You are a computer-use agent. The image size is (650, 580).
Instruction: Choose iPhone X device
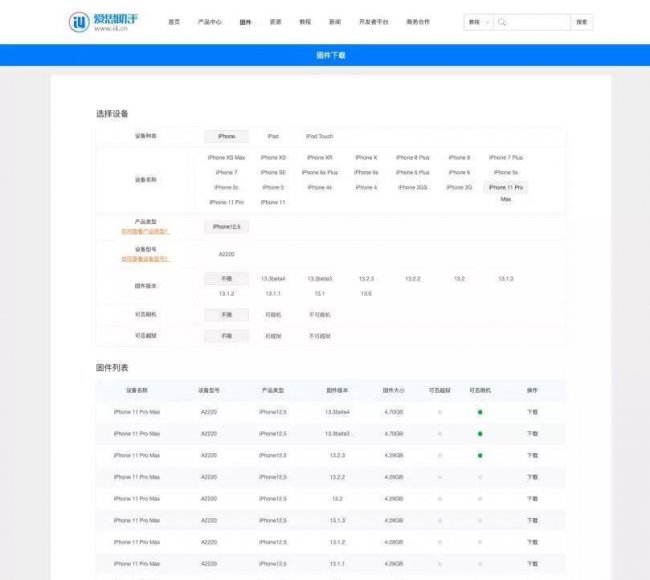click(366, 158)
